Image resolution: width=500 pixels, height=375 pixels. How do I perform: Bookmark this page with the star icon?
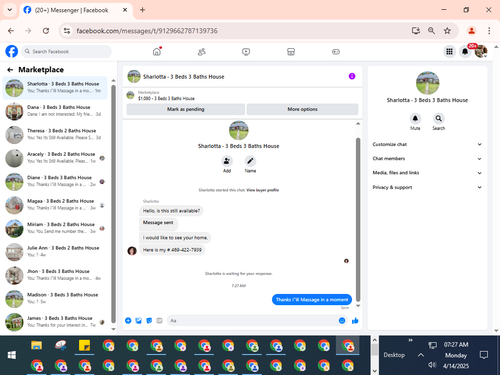point(447,31)
